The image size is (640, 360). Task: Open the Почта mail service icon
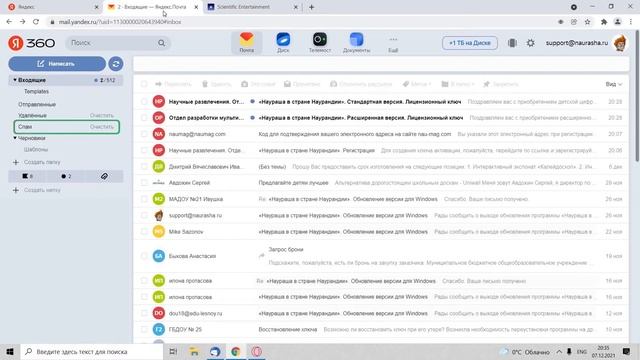point(247,42)
